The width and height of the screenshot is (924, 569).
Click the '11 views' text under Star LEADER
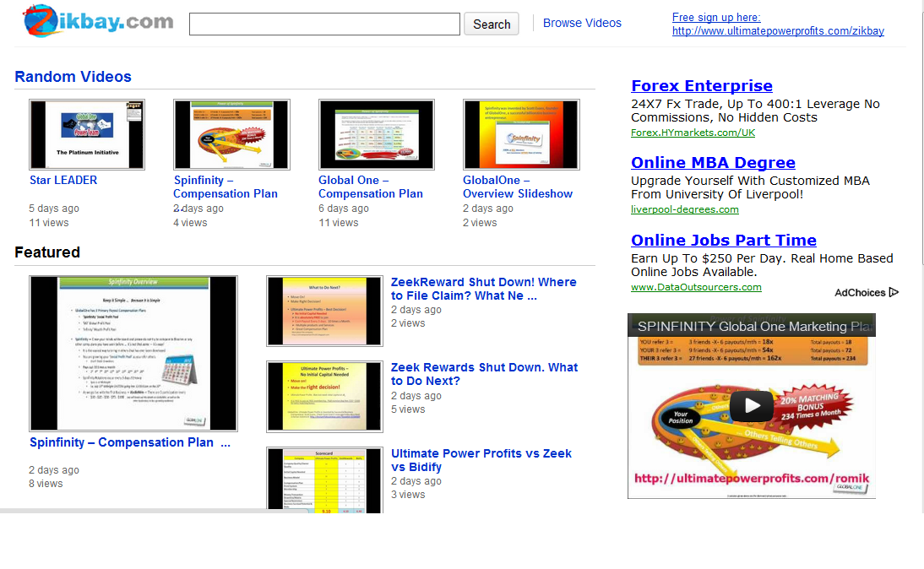point(49,223)
